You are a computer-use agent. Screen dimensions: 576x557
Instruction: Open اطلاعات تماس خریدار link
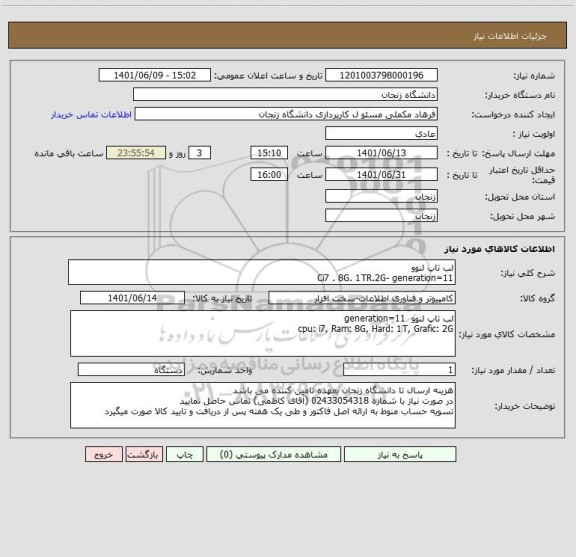tap(91, 115)
